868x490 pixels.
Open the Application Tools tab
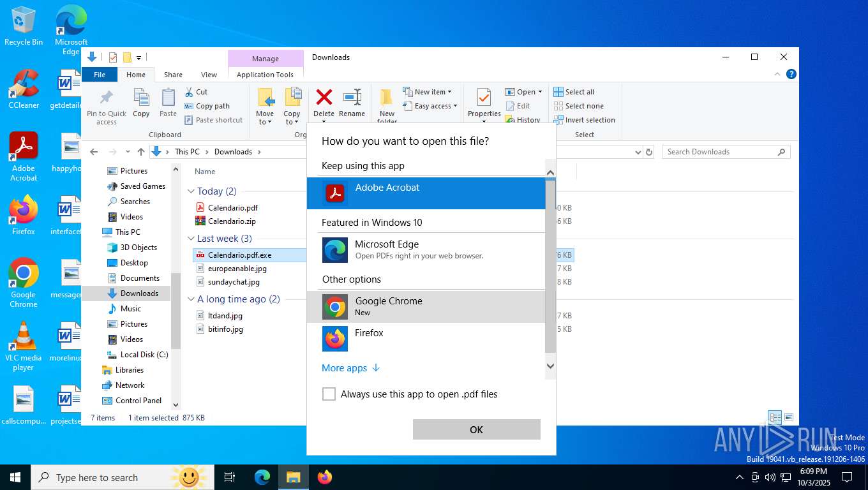pos(265,75)
